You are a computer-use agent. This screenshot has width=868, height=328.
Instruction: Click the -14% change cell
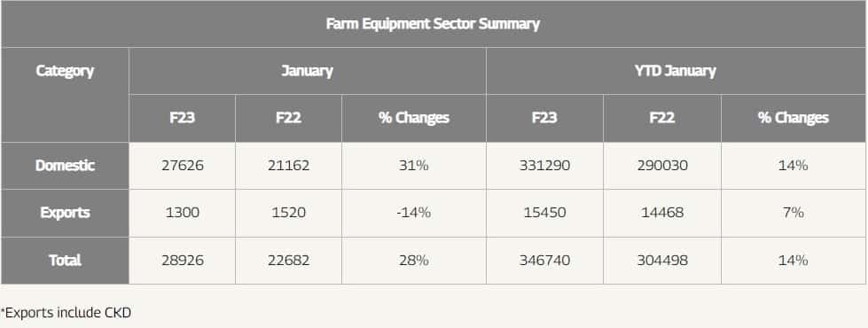click(x=413, y=213)
